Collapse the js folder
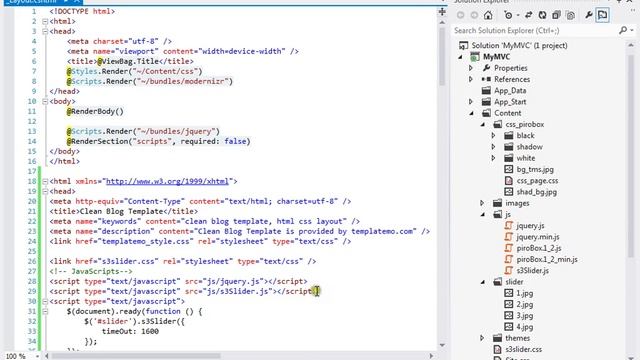This screenshot has height=360, width=640. 482,214
